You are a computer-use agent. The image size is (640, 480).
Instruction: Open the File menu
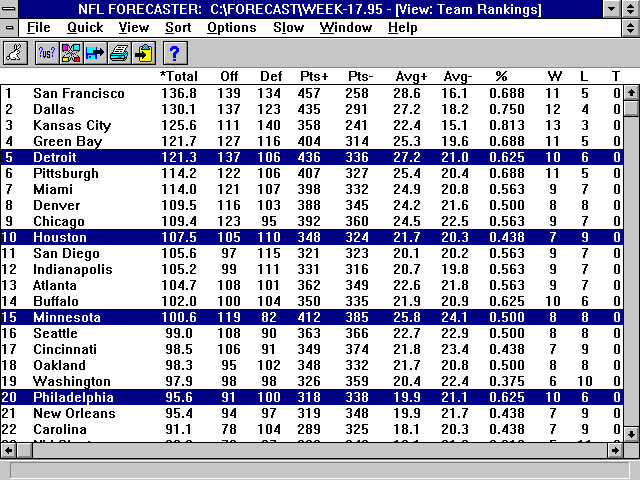coord(39,27)
